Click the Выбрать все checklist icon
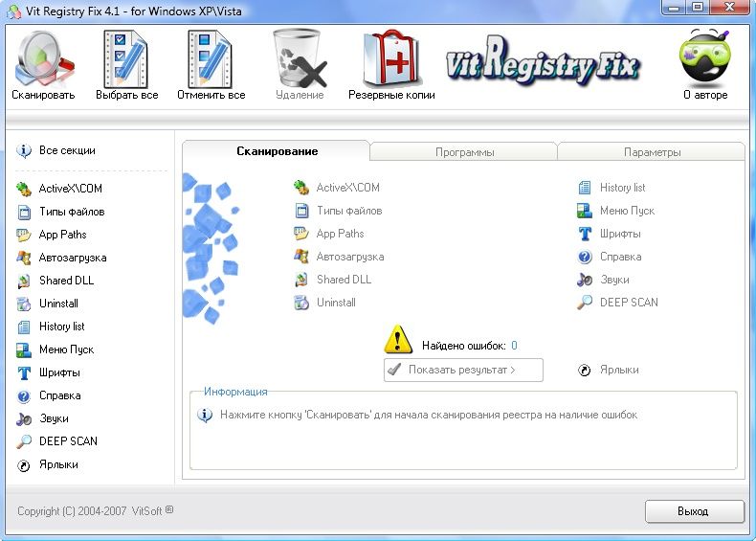756x541 pixels. click(125, 59)
